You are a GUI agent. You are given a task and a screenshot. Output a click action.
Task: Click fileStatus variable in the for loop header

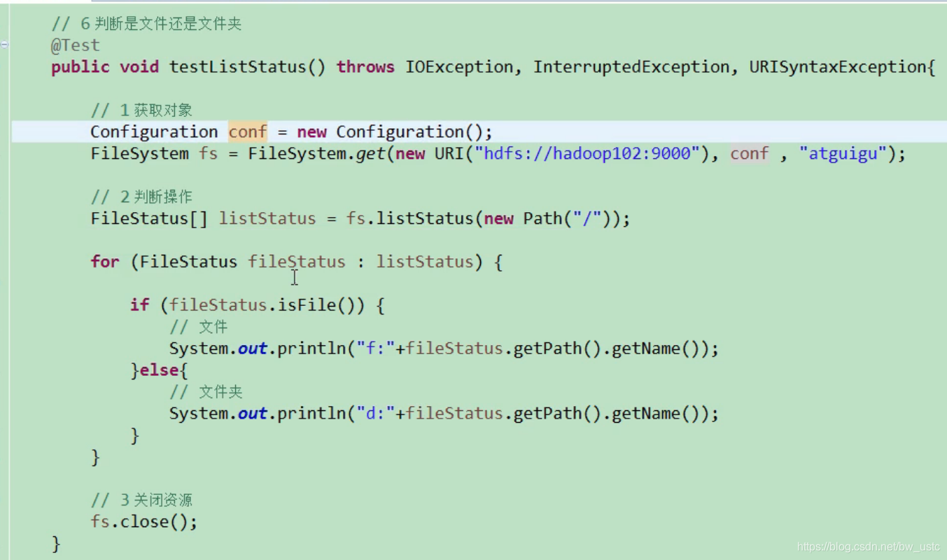coord(297,262)
